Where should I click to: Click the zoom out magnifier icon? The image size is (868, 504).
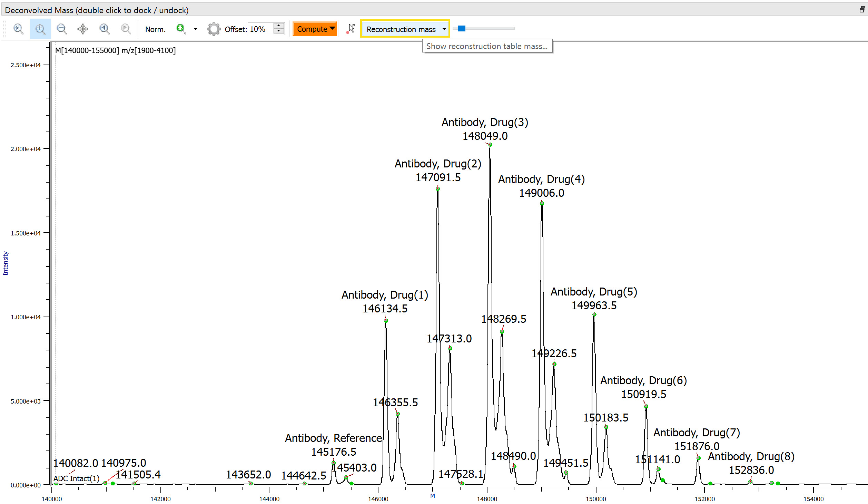61,29
